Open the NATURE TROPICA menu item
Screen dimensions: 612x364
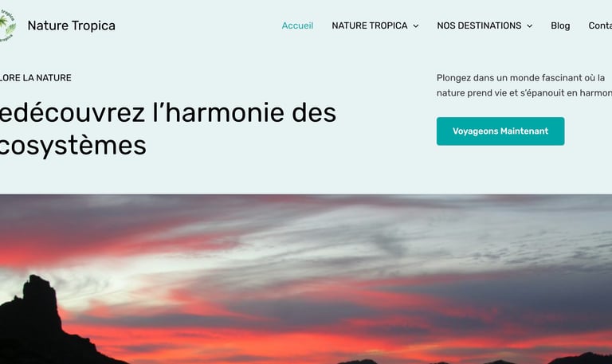(370, 25)
